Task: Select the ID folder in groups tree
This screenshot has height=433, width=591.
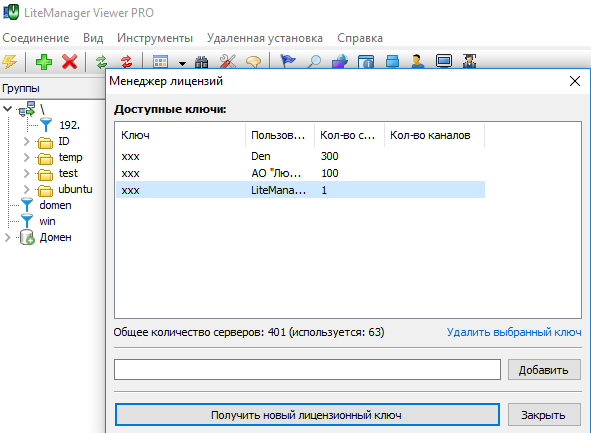Action: [x=64, y=141]
